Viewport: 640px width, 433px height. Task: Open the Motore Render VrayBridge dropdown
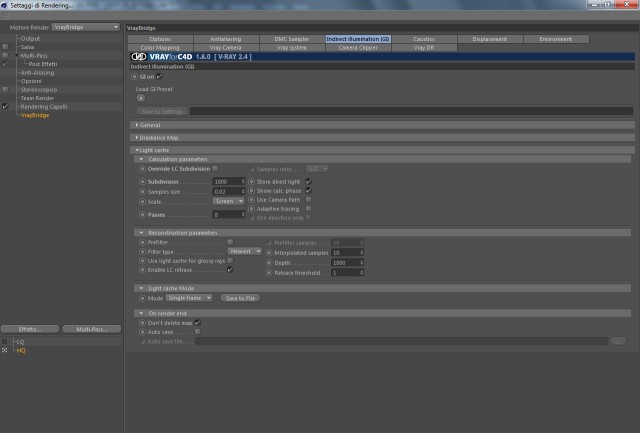(x=86, y=27)
